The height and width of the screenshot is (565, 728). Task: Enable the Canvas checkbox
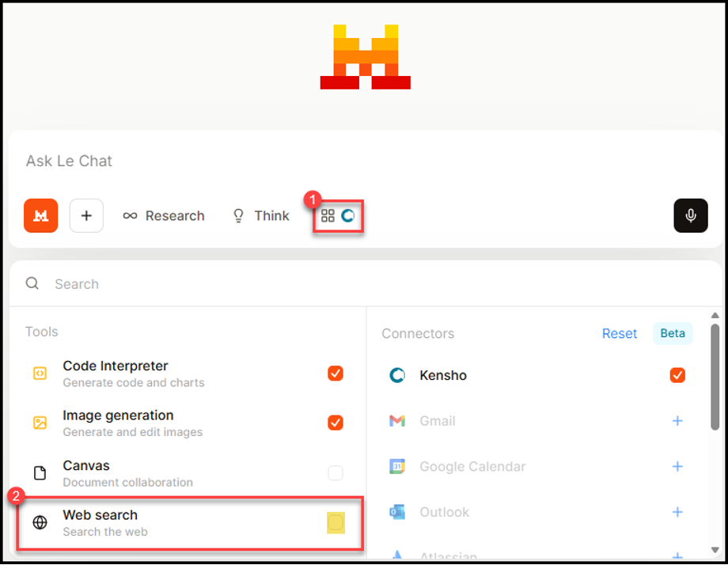pyautogui.click(x=336, y=472)
